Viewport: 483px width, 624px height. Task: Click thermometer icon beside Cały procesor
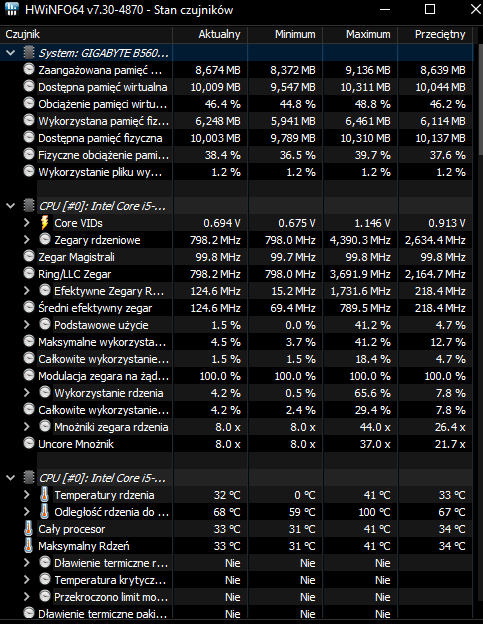coord(28,529)
